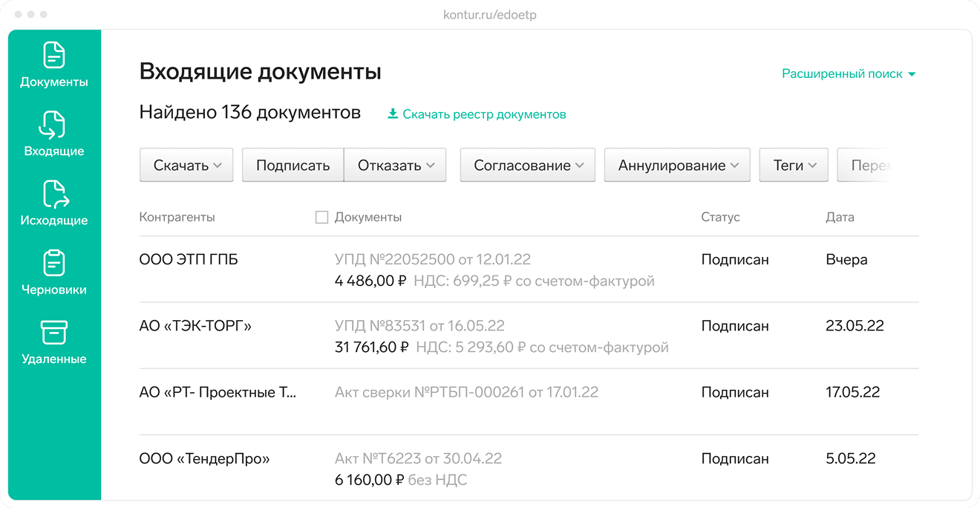
Task: Open Удаленные archive box icon
Action: 54,333
